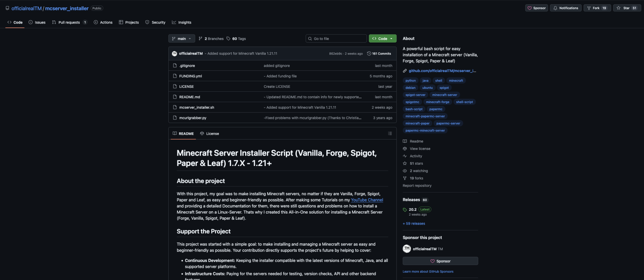The height and width of the screenshot is (280, 644).
Task: Click Report repository
Action: coord(417,186)
